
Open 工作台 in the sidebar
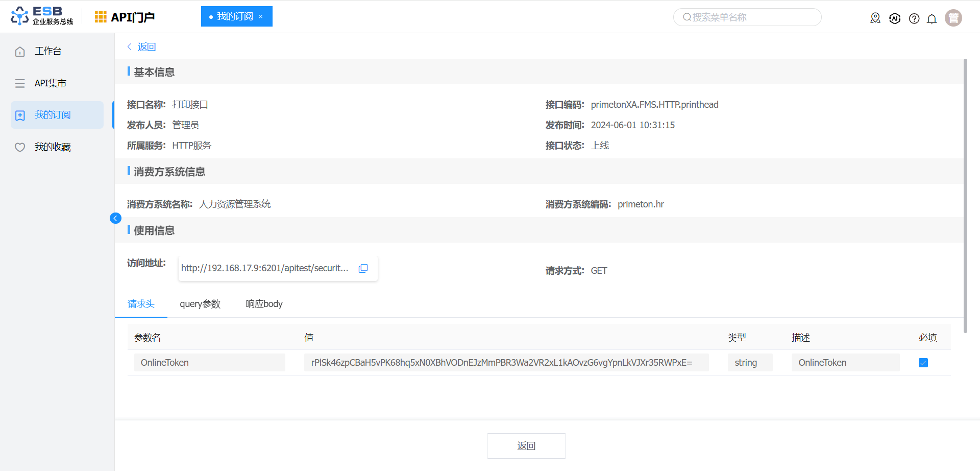pos(48,51)
